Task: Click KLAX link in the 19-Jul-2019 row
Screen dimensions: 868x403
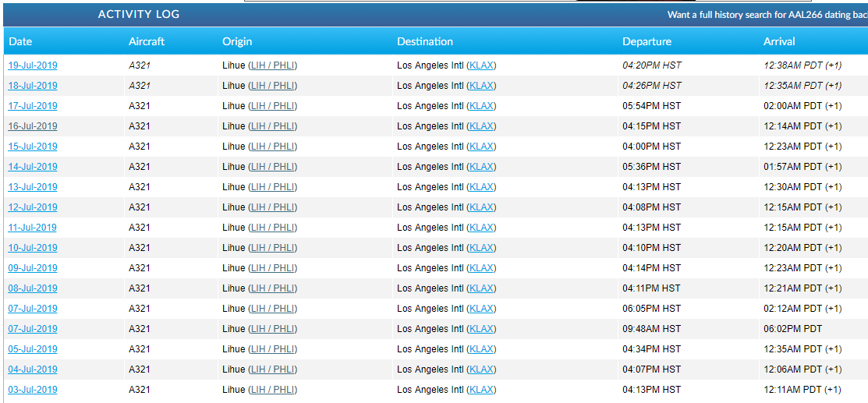Action: click(x=481, y=65)
